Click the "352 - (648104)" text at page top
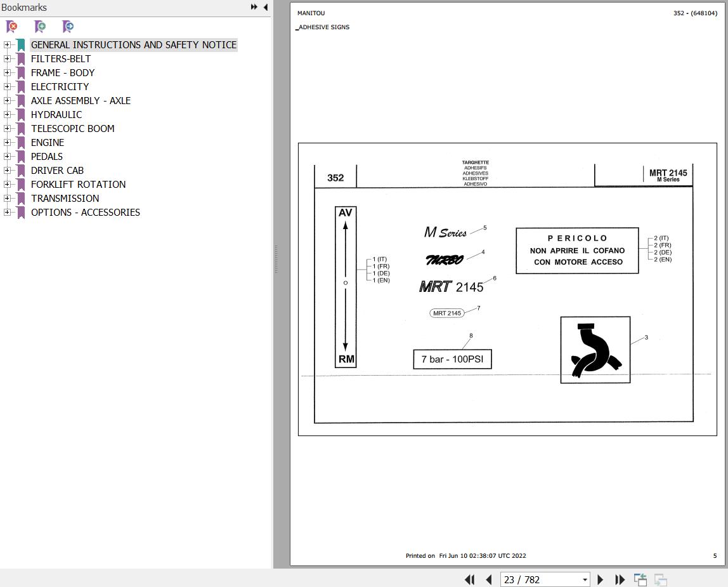 click(x=695, y=13)
